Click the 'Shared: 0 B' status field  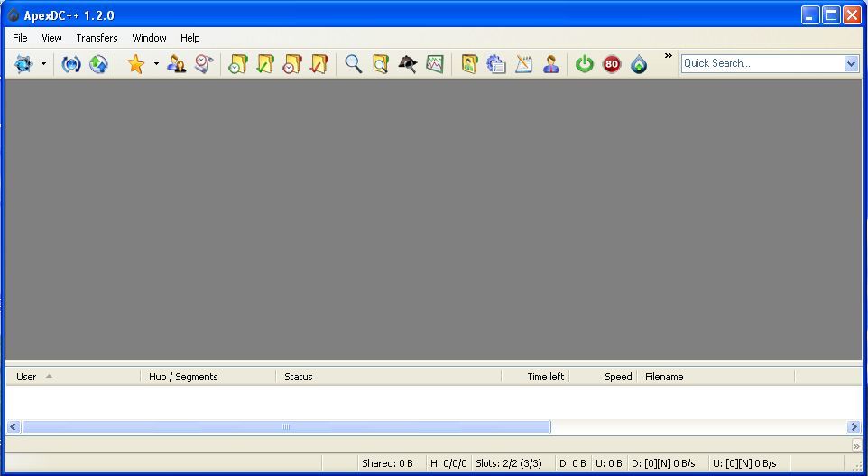(392, 463)
